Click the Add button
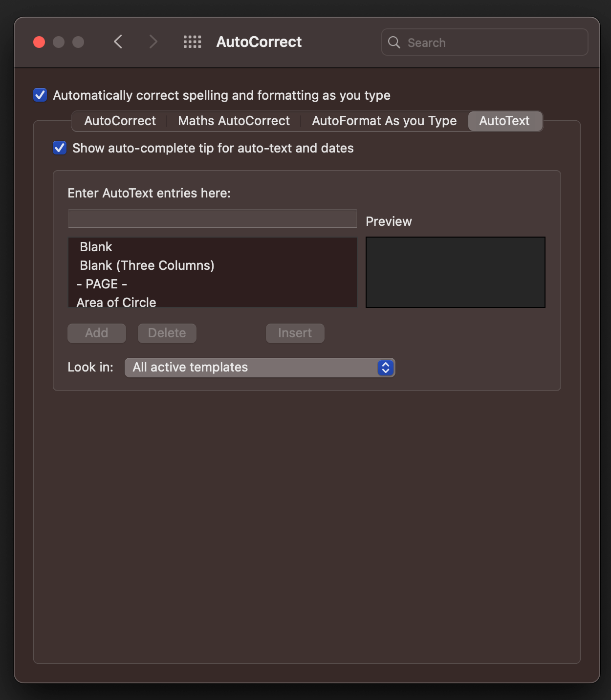Image resolution: width=611 pixels, height=700 pixels. coord(97,333)
